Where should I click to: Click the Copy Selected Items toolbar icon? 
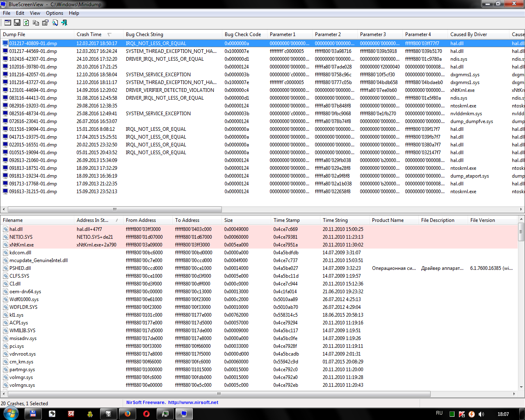(x=36, y=23)
